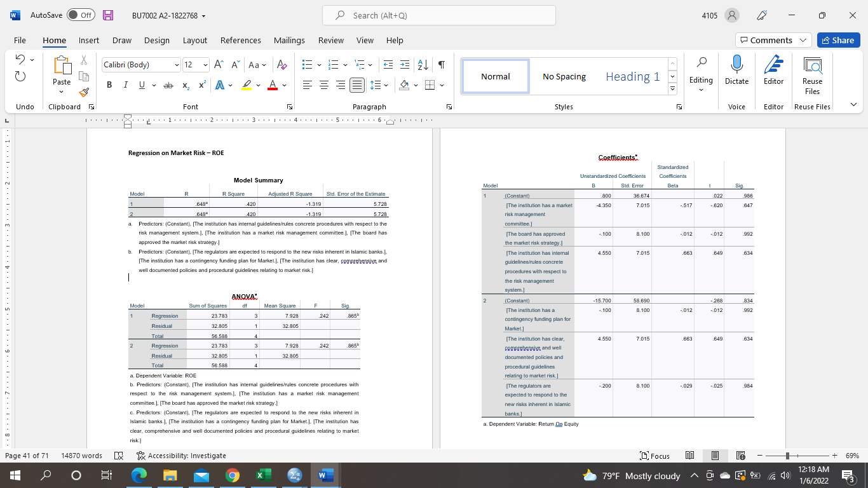Apply yellow Text Highlight Color

[247, 85]
